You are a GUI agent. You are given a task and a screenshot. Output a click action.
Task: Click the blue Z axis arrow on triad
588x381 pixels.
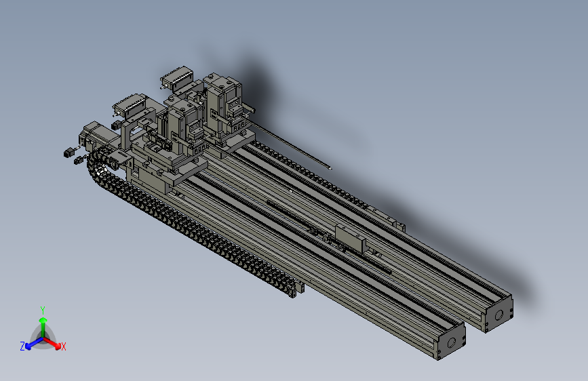click(x=34, y=344)
